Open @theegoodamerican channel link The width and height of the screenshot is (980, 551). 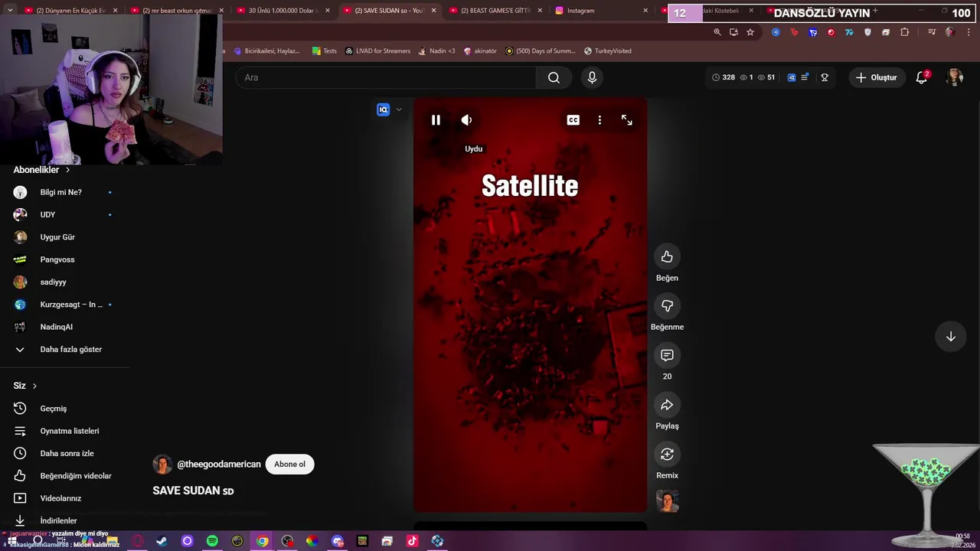(x=219, y=465)
